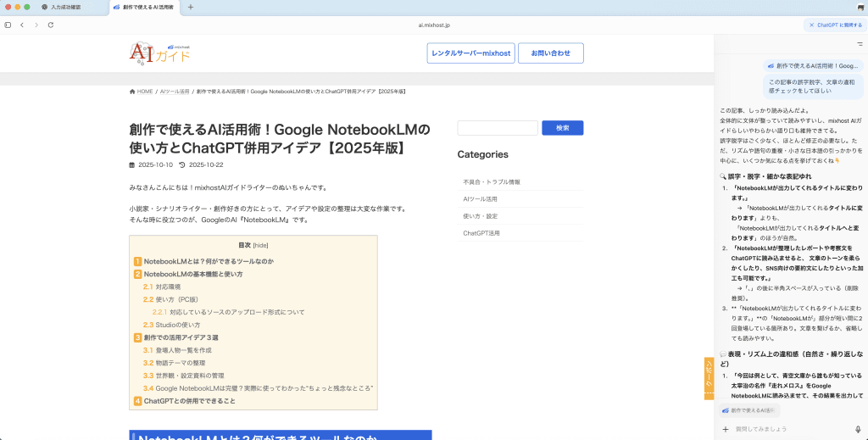Image resolution: width=868 pixels, height=440 pixels.
Task: Open the ChatGPT sidebar menu icon
Action: [860, 43]
